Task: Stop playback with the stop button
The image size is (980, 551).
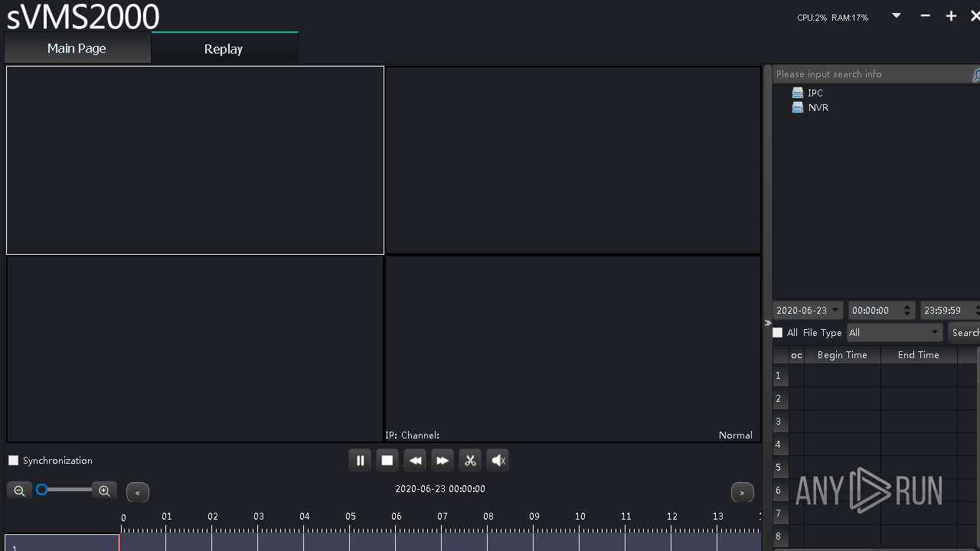Action: (x=387, y=460)
